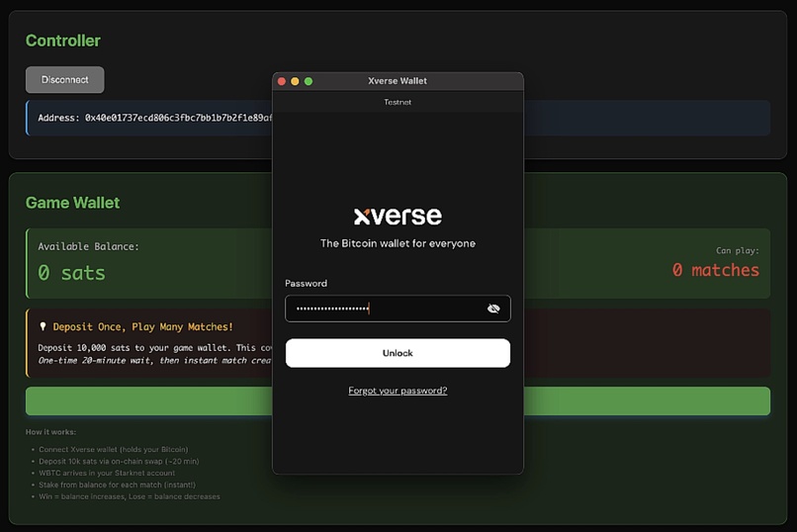
Task: Click the 'Password' field label
Action: click(x=306, y=284)
